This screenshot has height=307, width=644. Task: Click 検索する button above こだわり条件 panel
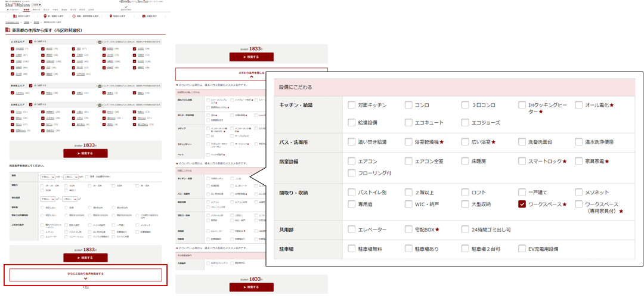pyautogui.click(x=251, y=57)
